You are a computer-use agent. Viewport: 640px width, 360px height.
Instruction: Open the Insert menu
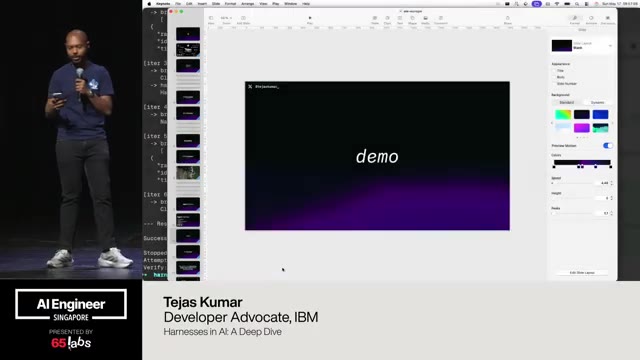click(202, 4)
